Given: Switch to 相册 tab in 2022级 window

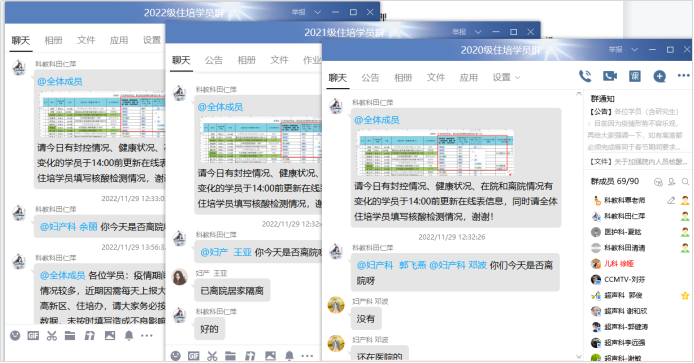Looking at the screenshot, I should [53, 40].
